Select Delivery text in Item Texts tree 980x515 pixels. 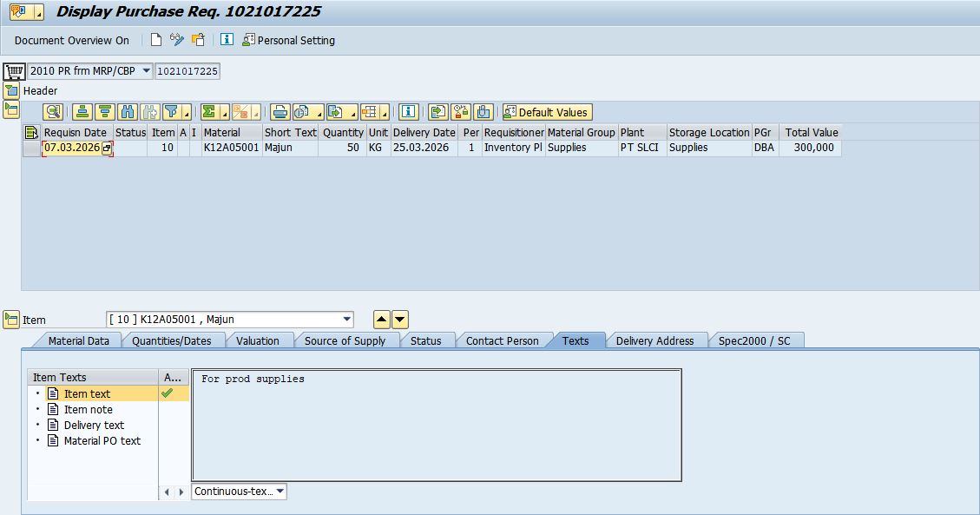[x=94, y=426]
